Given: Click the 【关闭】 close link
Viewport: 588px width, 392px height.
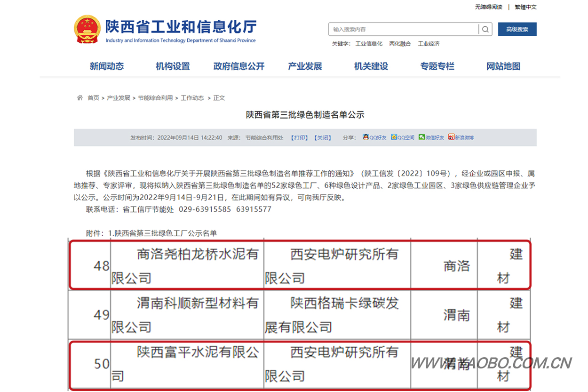Looking at the screenshot, I should point(323,138).
